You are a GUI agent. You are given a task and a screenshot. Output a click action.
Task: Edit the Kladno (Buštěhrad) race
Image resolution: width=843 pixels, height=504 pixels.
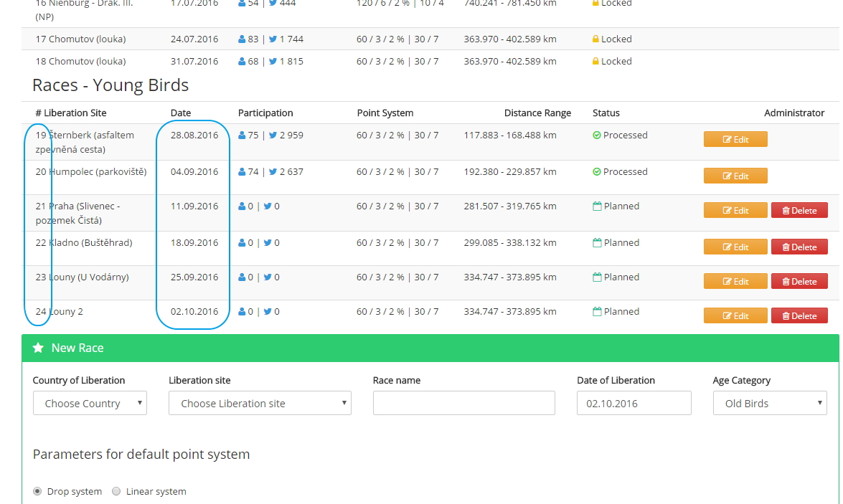pos(735,247)
